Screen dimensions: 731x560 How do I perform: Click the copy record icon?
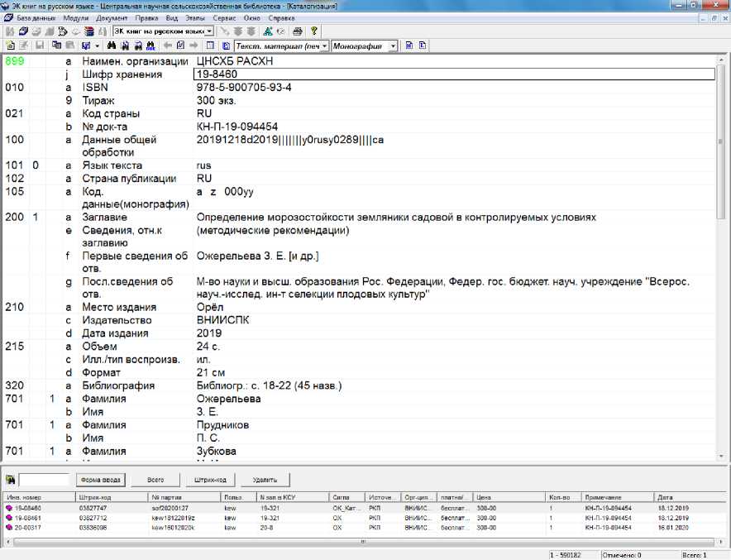(x=56, y=45)
